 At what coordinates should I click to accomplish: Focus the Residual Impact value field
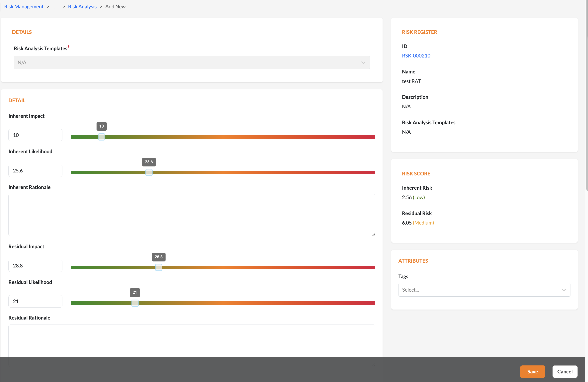pyautogui.click(x=35, y=266)
